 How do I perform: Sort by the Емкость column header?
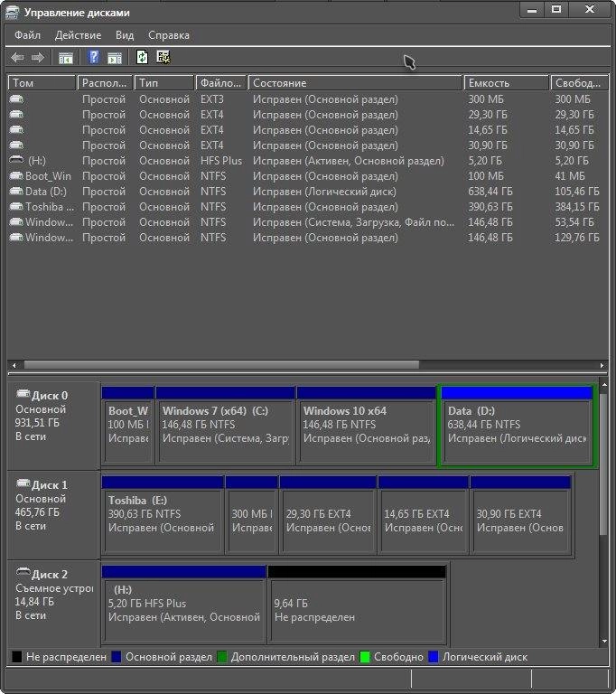[506, 83]
